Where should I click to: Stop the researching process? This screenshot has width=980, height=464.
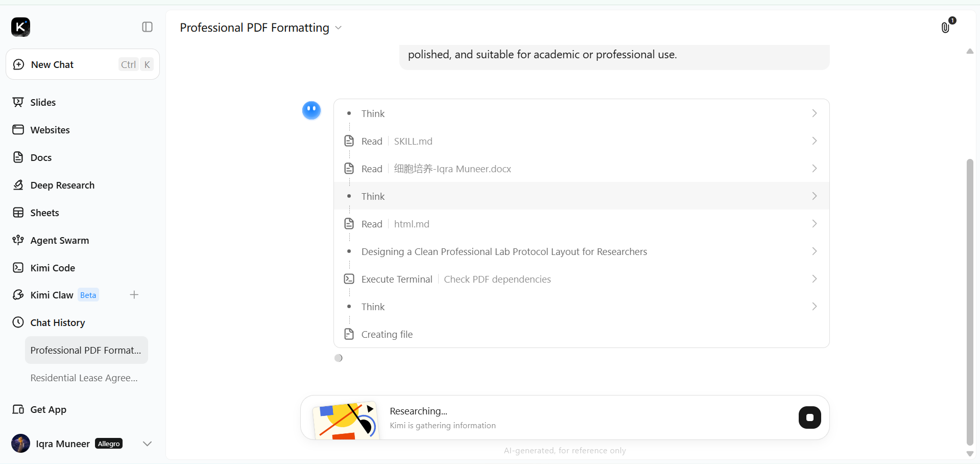point(809,417)
